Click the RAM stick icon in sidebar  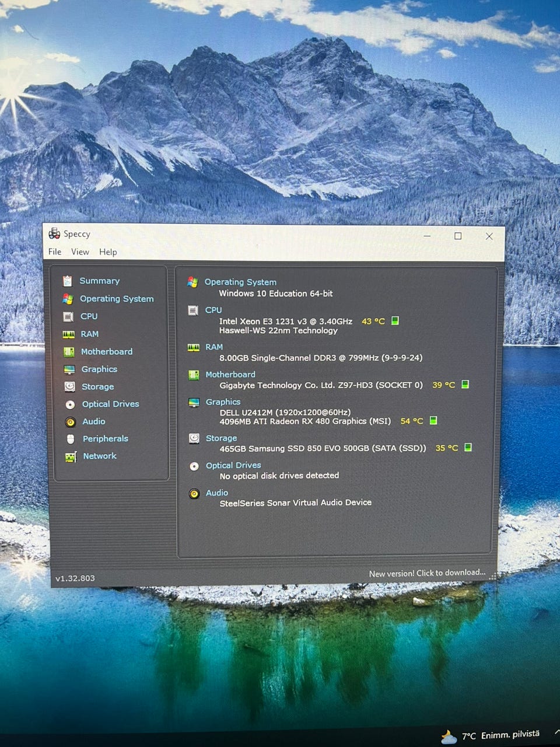point(69,334)
